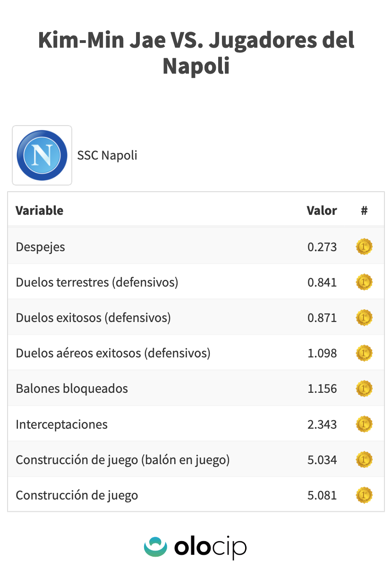Viewport: 392px width, 576px height.
Task: Click the olocip logo at the bottom
Action: pos(196,548)
